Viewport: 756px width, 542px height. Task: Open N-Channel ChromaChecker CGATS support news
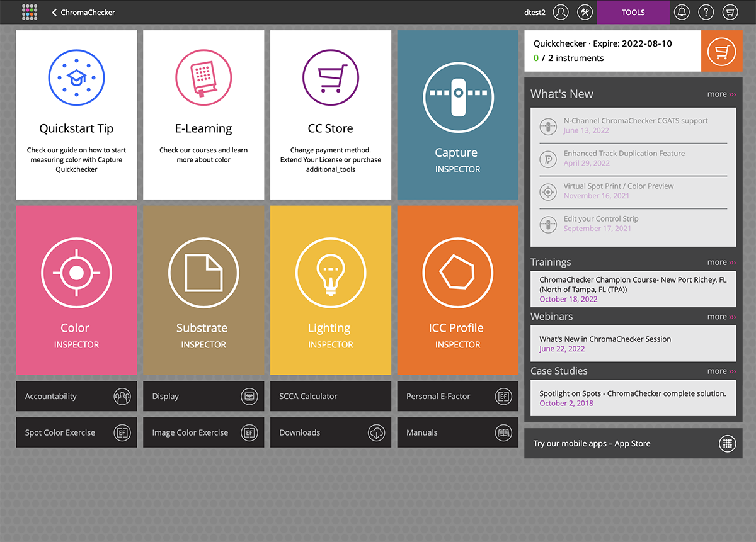pyautogui.click(x=635, y=121)
